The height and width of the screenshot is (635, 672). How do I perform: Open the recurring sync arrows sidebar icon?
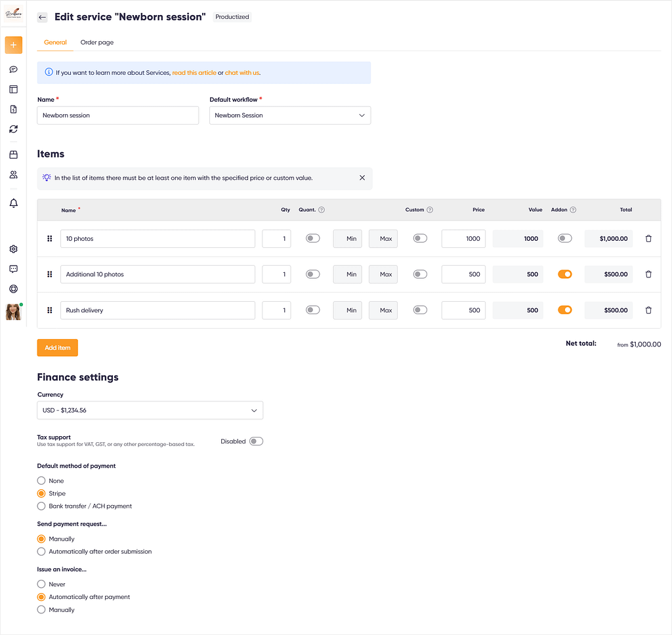point(13,129)
